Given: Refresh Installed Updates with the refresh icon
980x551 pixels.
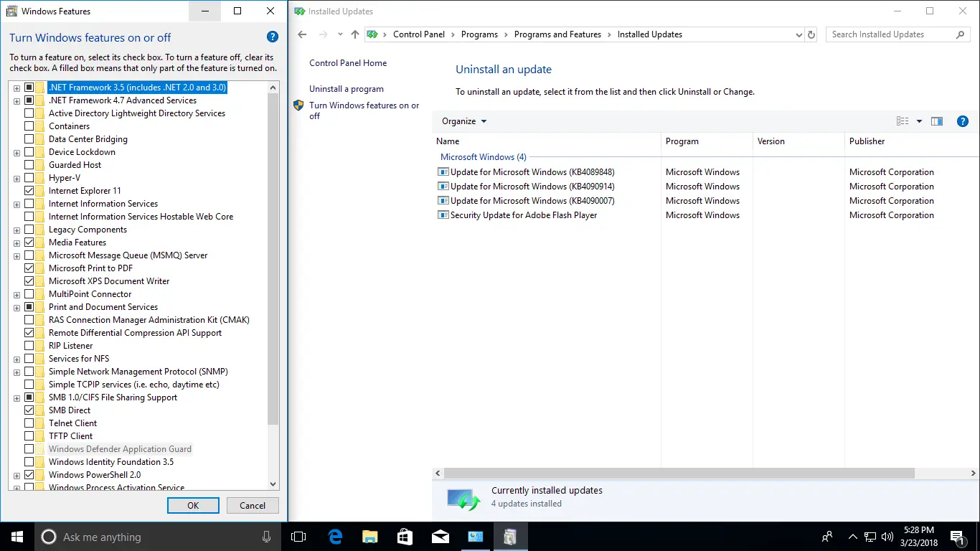Looking at the screenshot, I should click(811, 34).
